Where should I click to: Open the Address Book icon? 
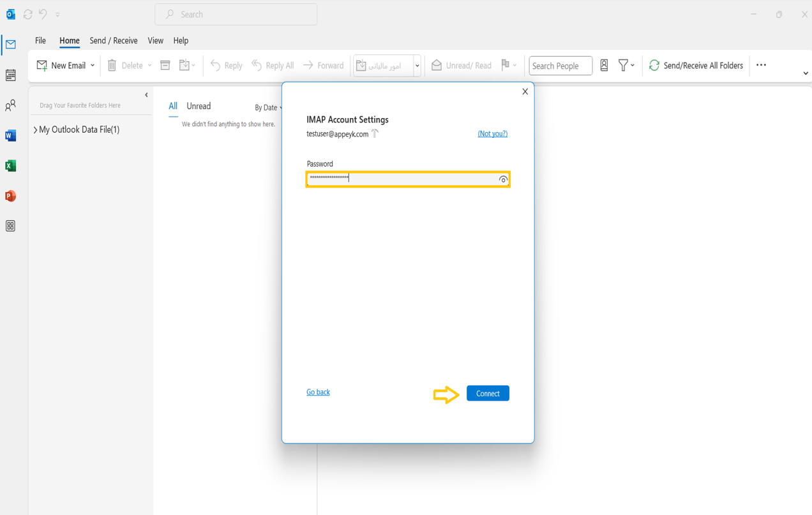tap(604, 65)
